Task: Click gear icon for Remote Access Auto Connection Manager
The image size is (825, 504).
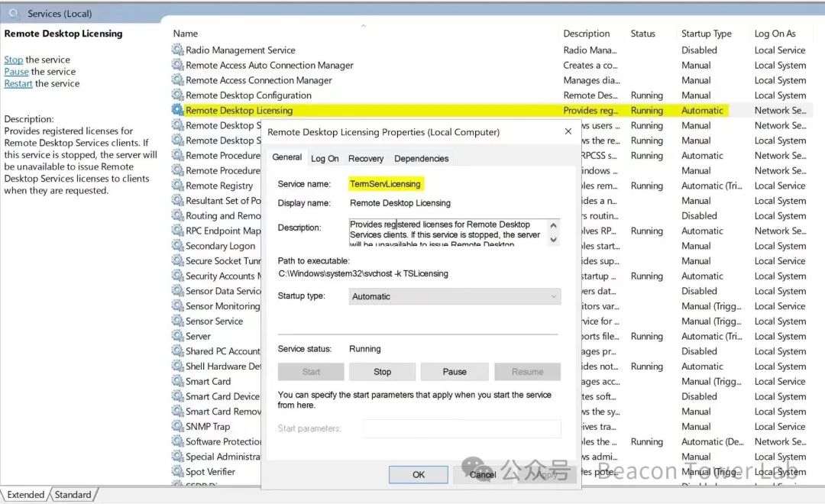Action: 177,65
